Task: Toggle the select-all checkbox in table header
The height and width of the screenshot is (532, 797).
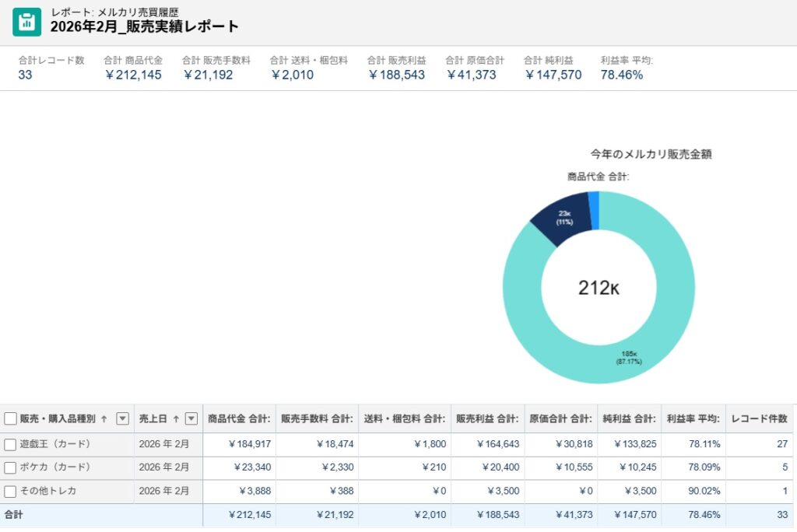Action: [9, 419]
